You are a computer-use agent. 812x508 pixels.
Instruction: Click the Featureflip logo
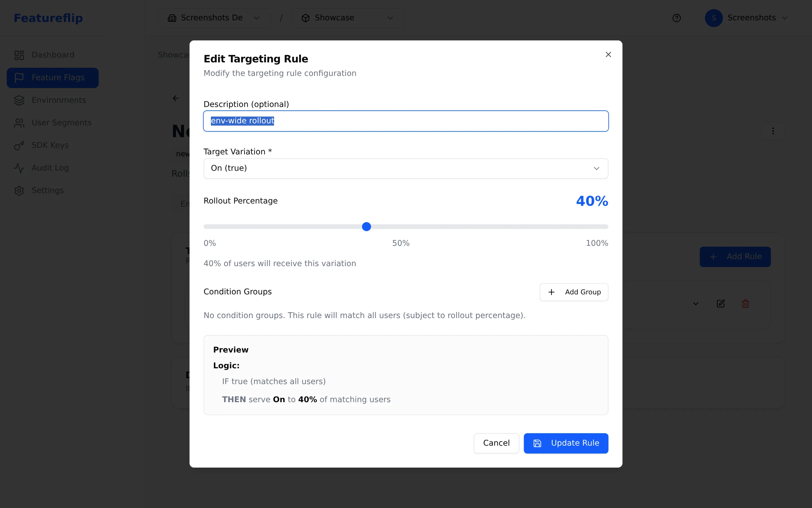tap(48, 18)
